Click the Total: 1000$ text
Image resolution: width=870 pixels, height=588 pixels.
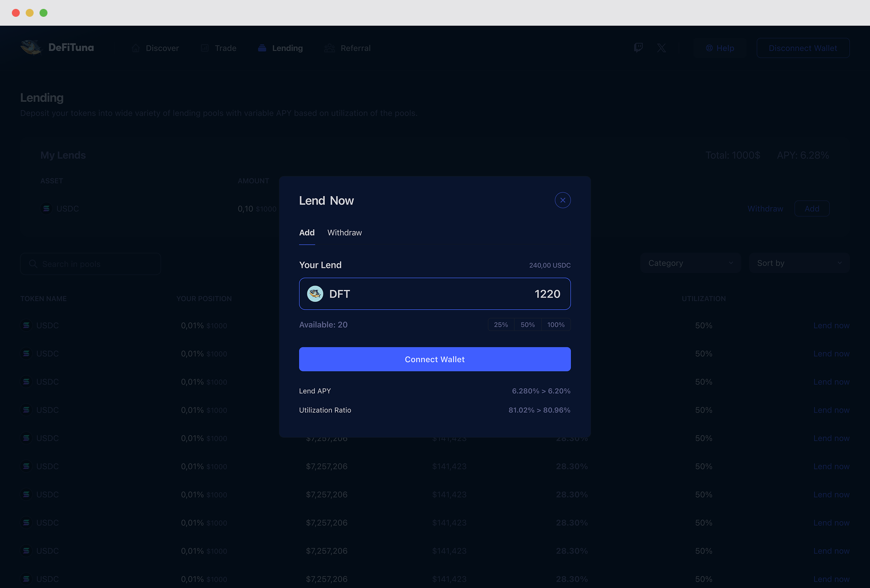point(733,155)
